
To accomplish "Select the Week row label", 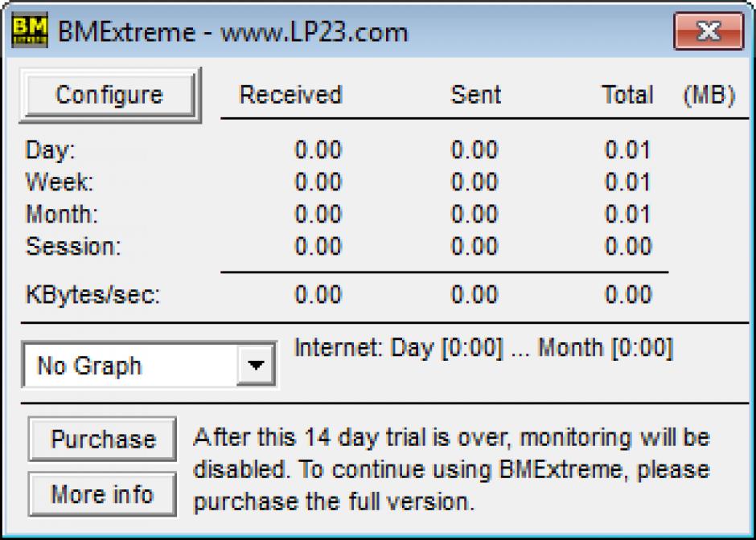I will pos(59,182).
